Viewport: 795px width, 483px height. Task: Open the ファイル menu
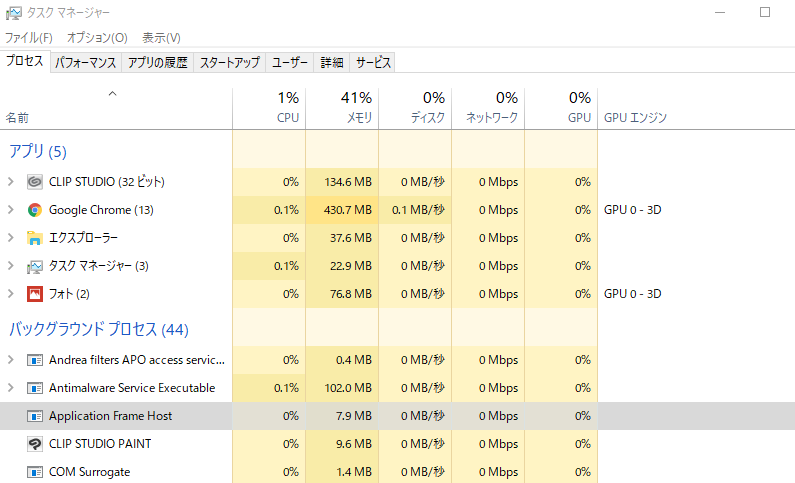[x=29, y=37]
